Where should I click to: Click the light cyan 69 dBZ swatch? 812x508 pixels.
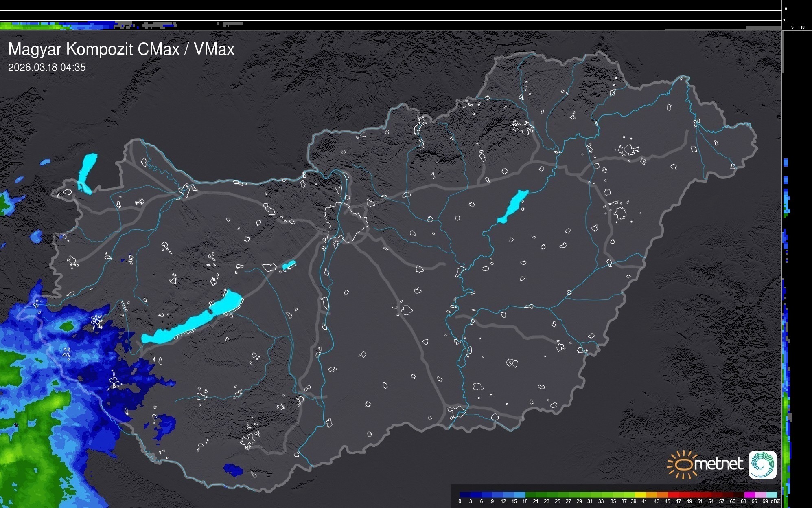[x=771, y=495]
